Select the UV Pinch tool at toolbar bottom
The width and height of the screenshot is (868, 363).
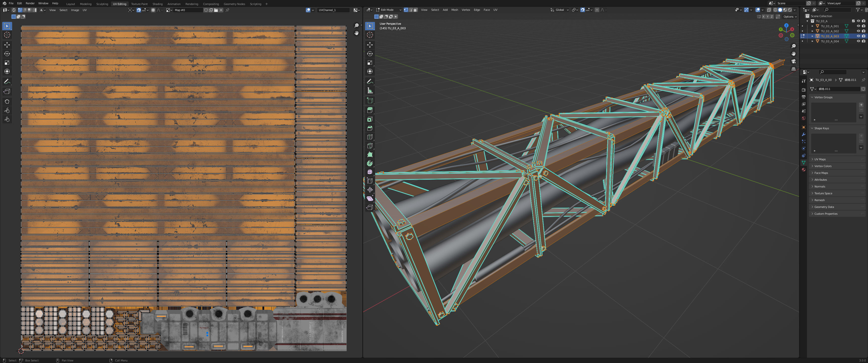point(7,119)
